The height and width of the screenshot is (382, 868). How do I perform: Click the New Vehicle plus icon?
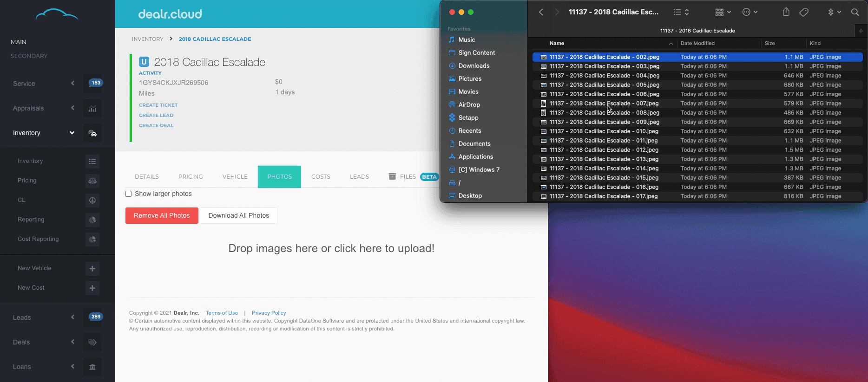click(92, 269)
